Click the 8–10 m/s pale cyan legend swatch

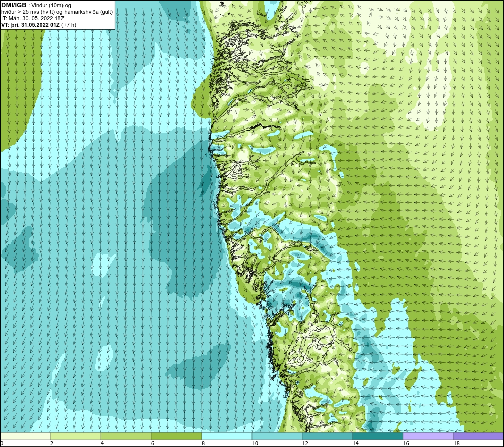pyautogui.click(x=227, y=436)
